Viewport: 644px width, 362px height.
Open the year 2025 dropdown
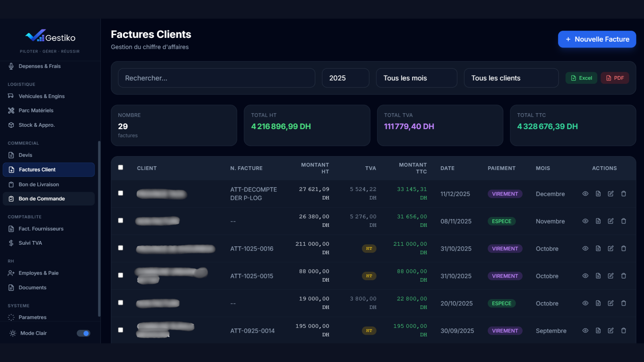(x=345, y=78)
